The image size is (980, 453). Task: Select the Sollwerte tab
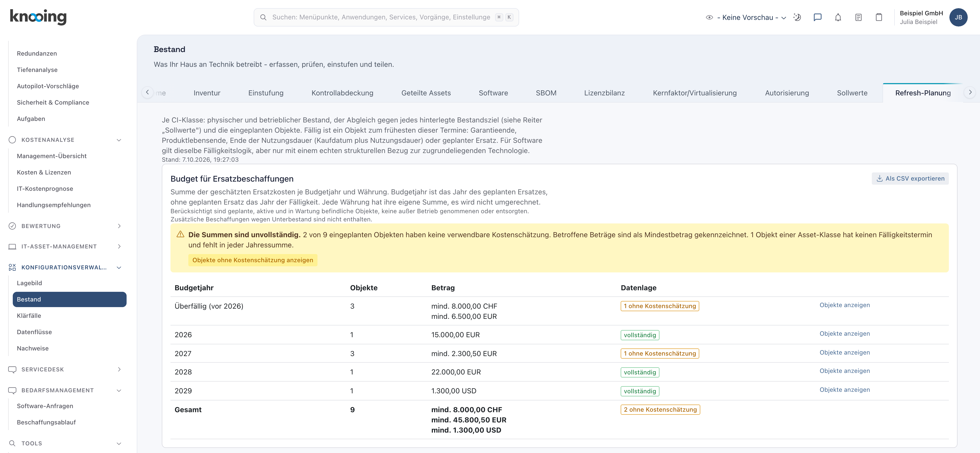click(852, 93)
